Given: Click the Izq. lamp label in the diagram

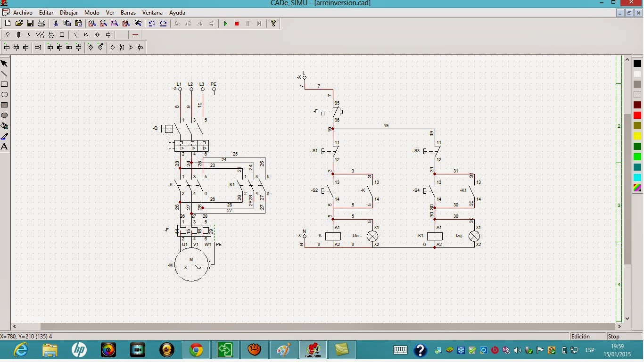Looking at the screenshot, I should tap(459, 236).
